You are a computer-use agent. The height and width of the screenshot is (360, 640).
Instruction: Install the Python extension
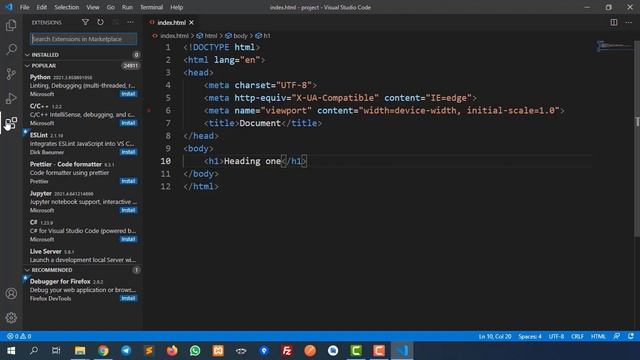[128, 94]
